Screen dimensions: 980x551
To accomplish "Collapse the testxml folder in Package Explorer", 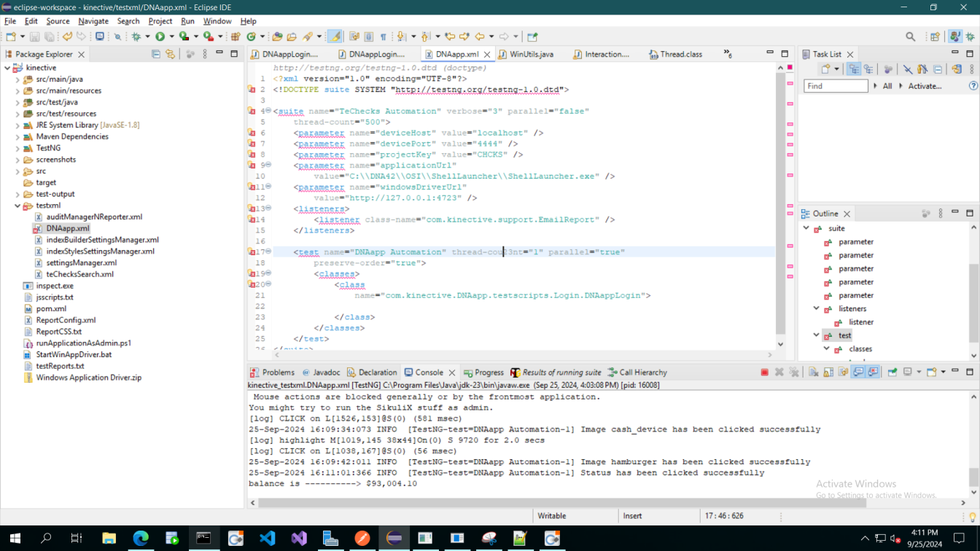I will coord(17,206).
